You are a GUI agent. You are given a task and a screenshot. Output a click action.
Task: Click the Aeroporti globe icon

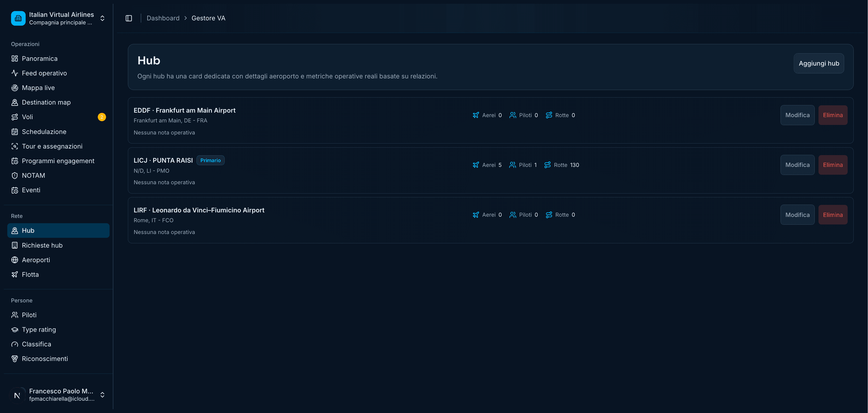(x=15, y=260)
